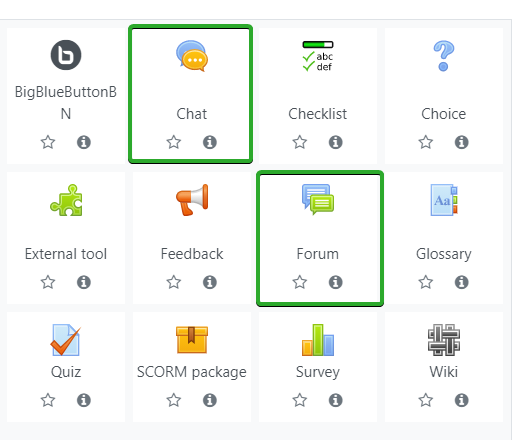Open the Forum activity icon
Viewport: 515px width, 440px height.
pos(318,199)
